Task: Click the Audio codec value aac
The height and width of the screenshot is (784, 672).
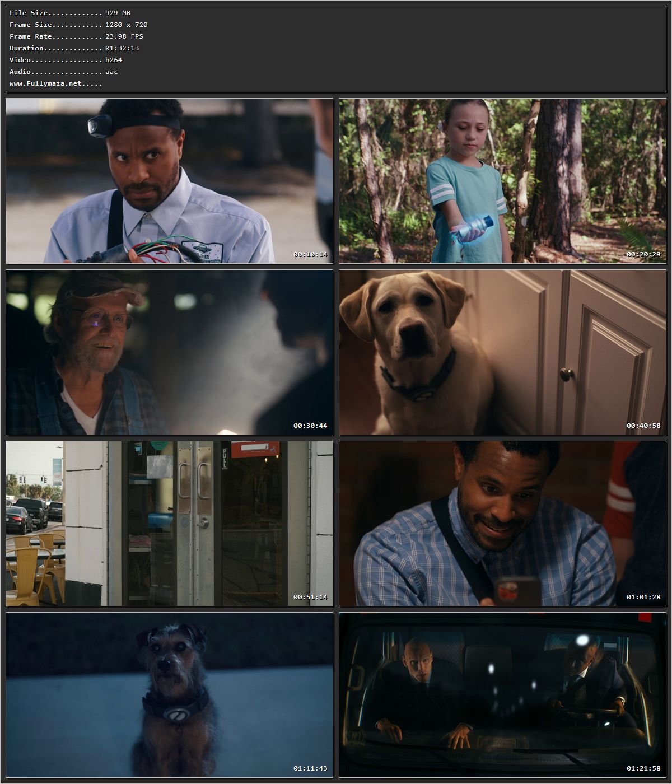Action: [111, 72]
